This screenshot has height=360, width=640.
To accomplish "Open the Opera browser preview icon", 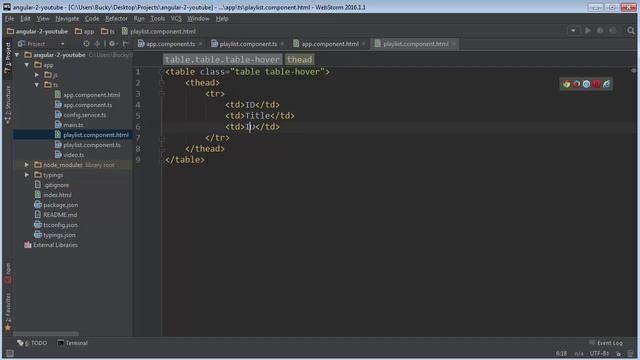I will click(596, 84).
